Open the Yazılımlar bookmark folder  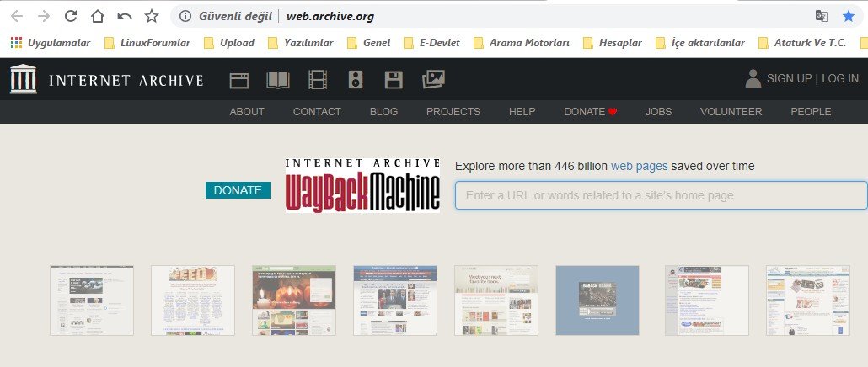[x=301, y=43]
